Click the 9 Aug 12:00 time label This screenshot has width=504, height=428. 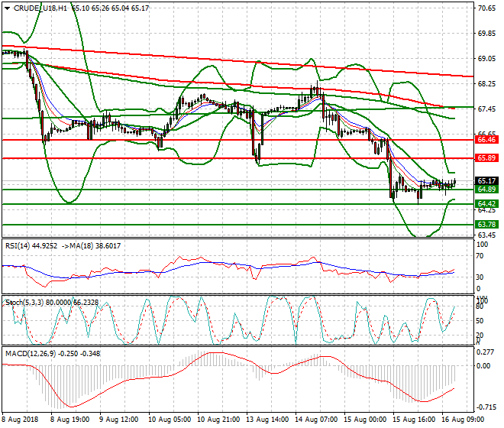[x=118, y=420]
